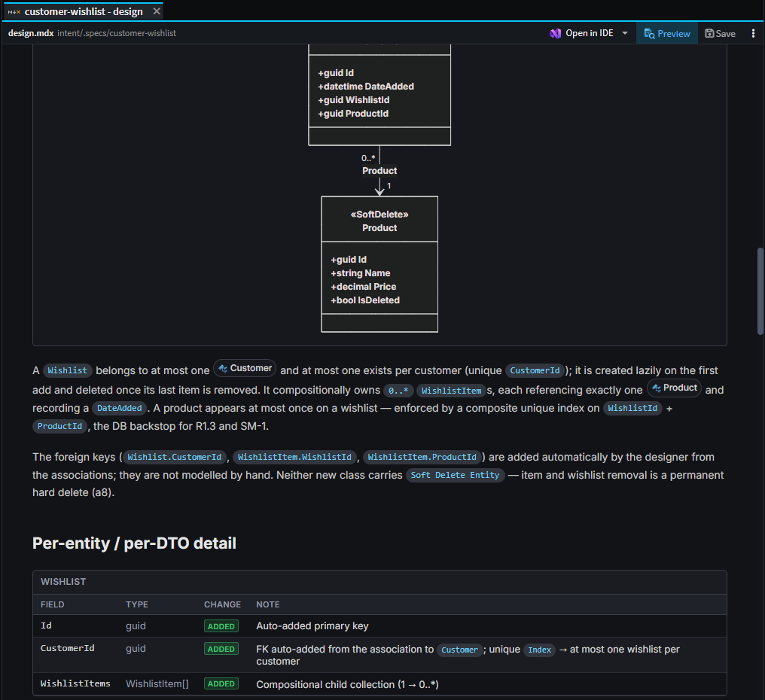Select the customer-wishlist - design tab
Viewport: 765px width, 700px height.
(x=84, y=11)
